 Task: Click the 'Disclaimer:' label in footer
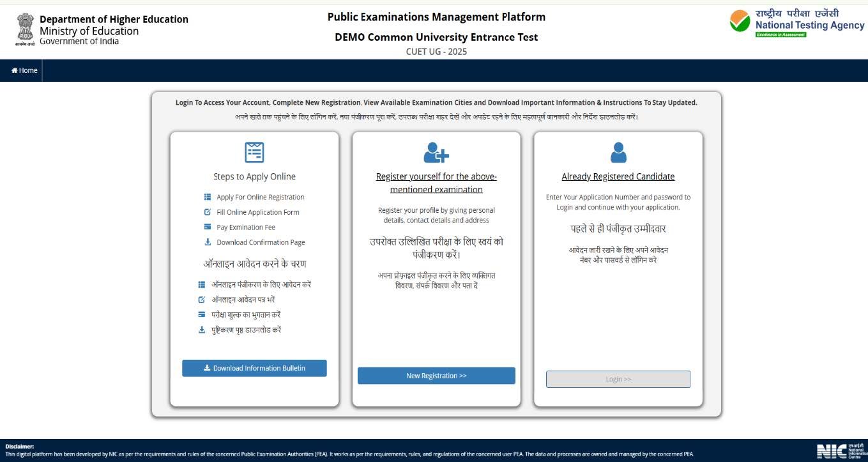point(20,447)
